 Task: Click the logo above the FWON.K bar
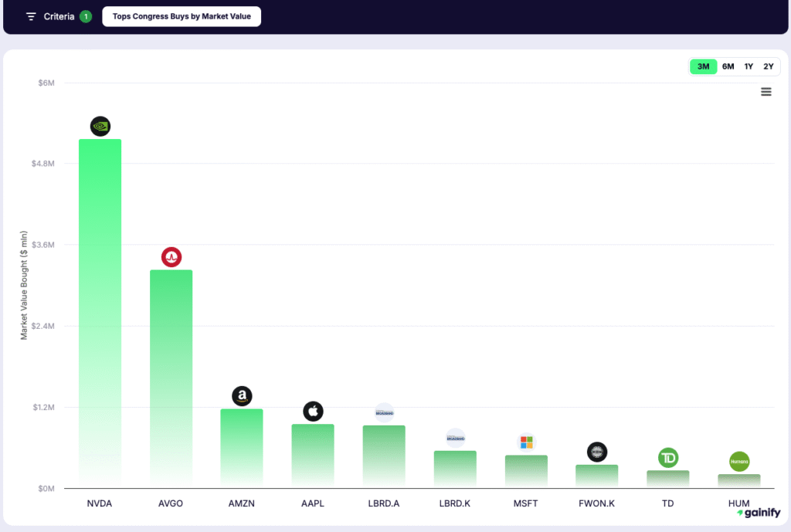(597, 452)
